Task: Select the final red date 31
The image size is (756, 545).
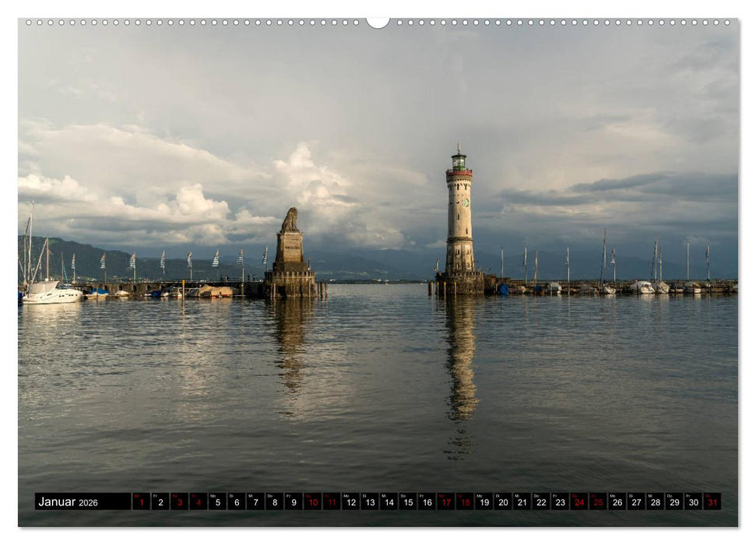Action: click(x=712, y=503)
